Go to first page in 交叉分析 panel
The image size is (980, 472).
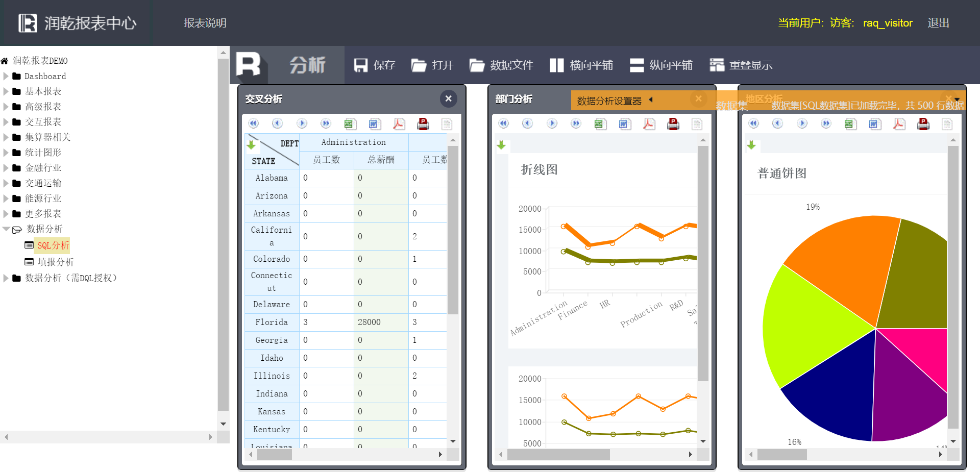tap(253, 123)
